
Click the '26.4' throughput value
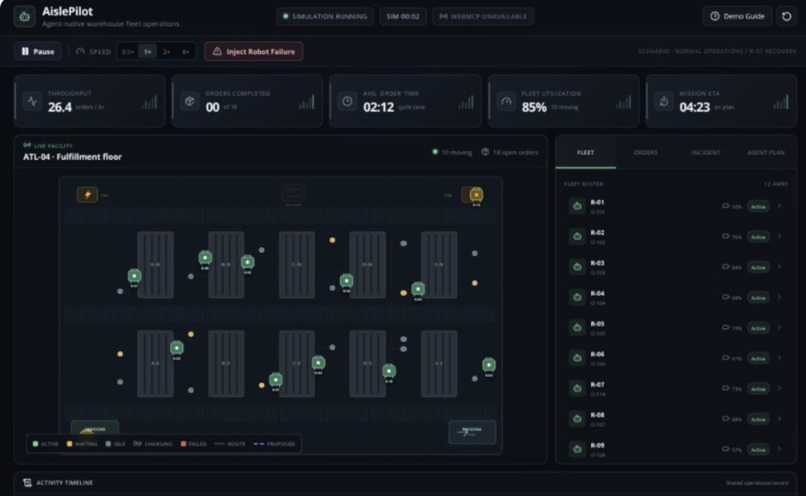tap(60, 107)
